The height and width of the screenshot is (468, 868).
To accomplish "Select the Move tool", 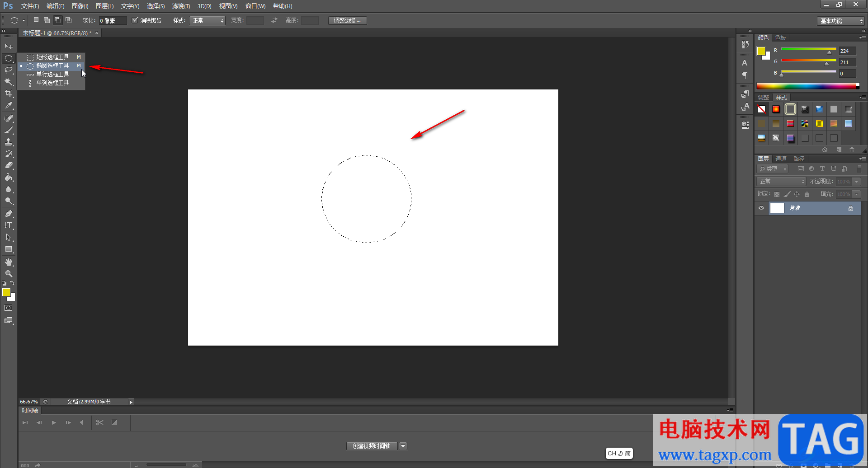I will point(9,47).
